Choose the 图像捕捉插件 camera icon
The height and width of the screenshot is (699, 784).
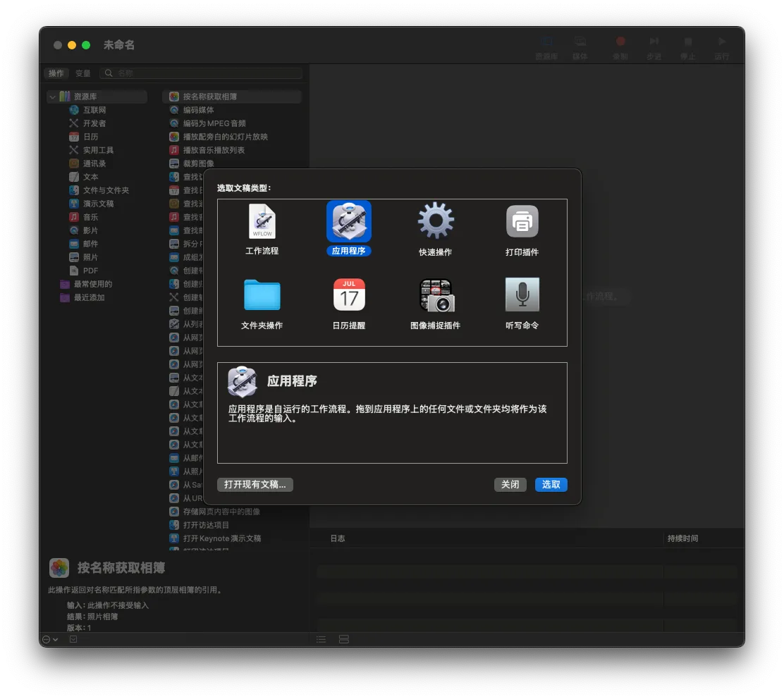[x=436, y=295]
